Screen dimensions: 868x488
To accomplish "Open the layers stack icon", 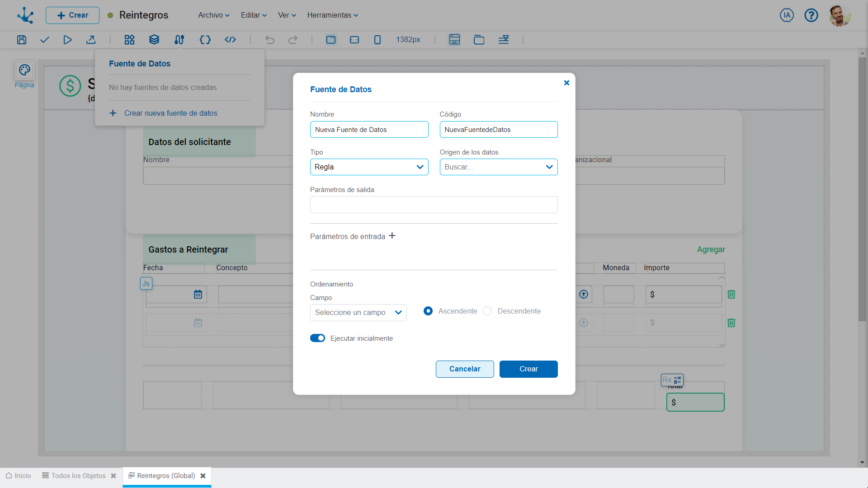I will coord(154,40).
